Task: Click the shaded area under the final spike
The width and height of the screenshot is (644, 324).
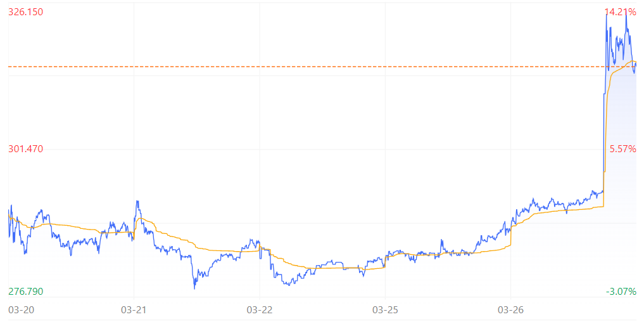Action: point(620,185)
